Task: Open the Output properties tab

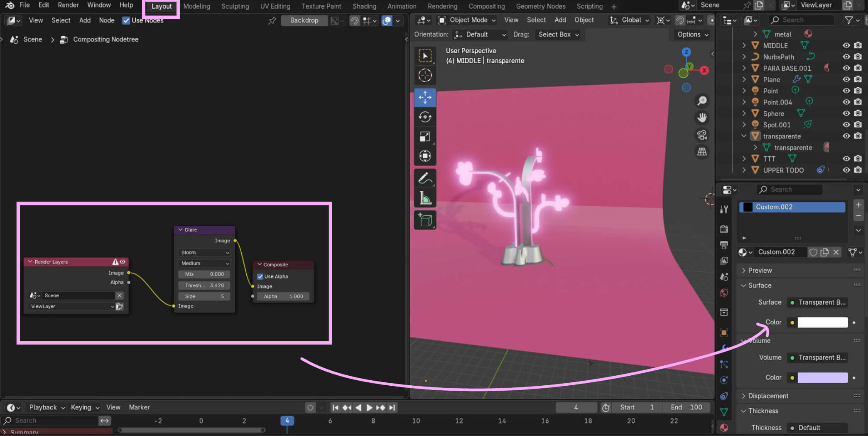Action: [x=724, y=245]
